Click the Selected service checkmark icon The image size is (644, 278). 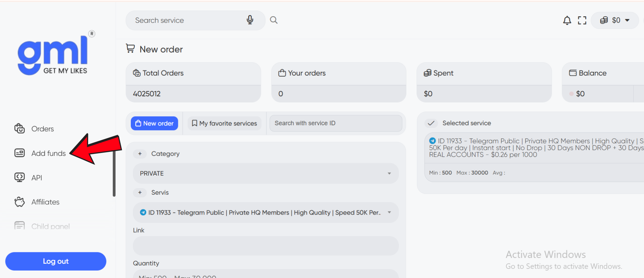pos(431,123)
